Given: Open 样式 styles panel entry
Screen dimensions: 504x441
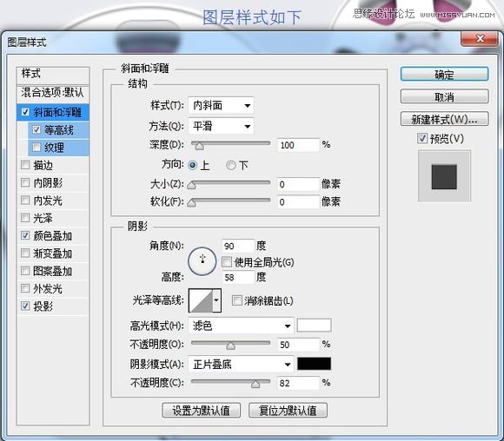Looking at the screenshot, I should click(x=53, y=74).
